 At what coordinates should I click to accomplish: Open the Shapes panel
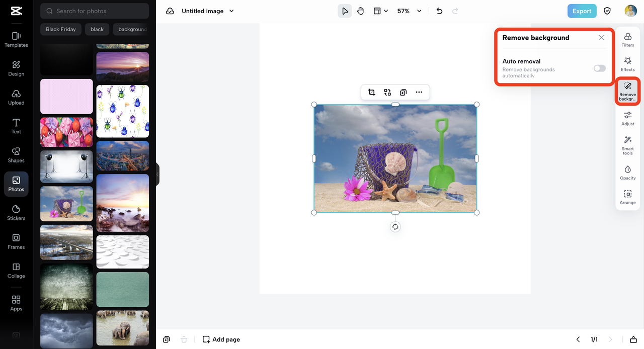click(16, 155)
